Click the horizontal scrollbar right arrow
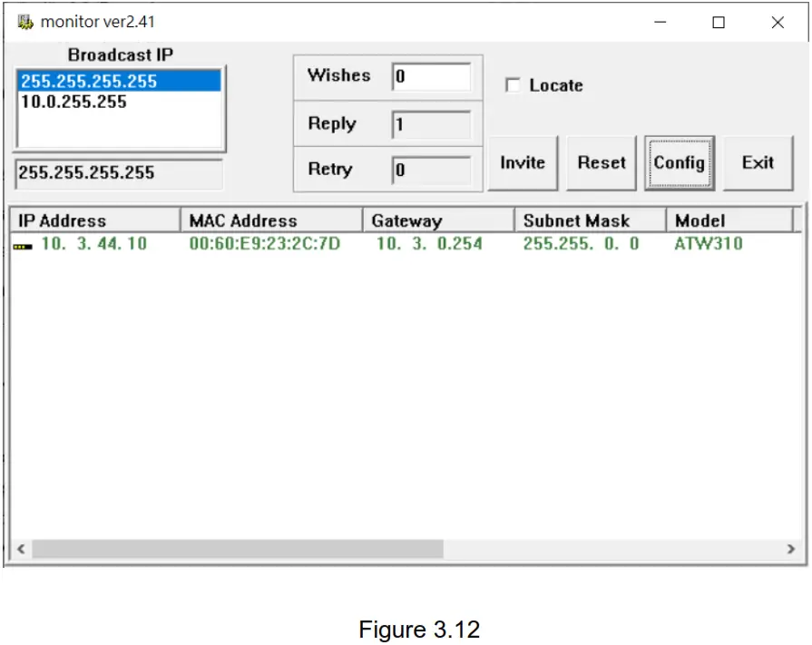 click(x=791, y=549)
